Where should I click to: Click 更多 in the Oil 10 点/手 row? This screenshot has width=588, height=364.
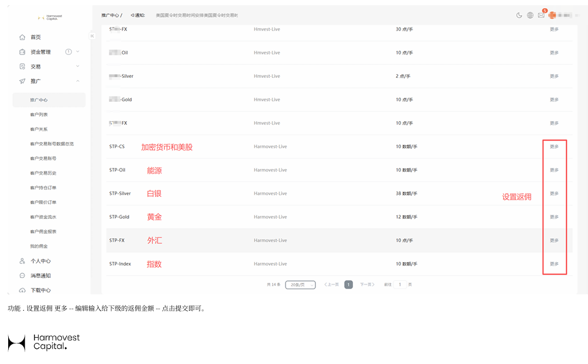[554, 53]
